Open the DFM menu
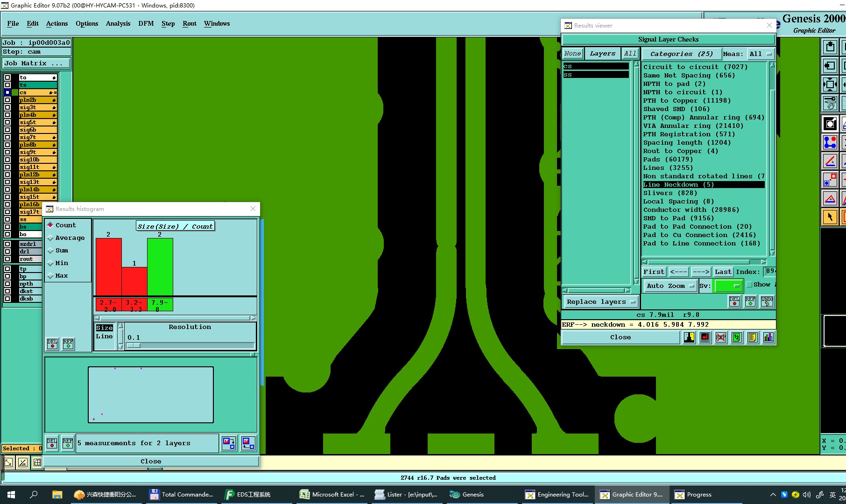 pyautogui.click(x=146, y=23)
